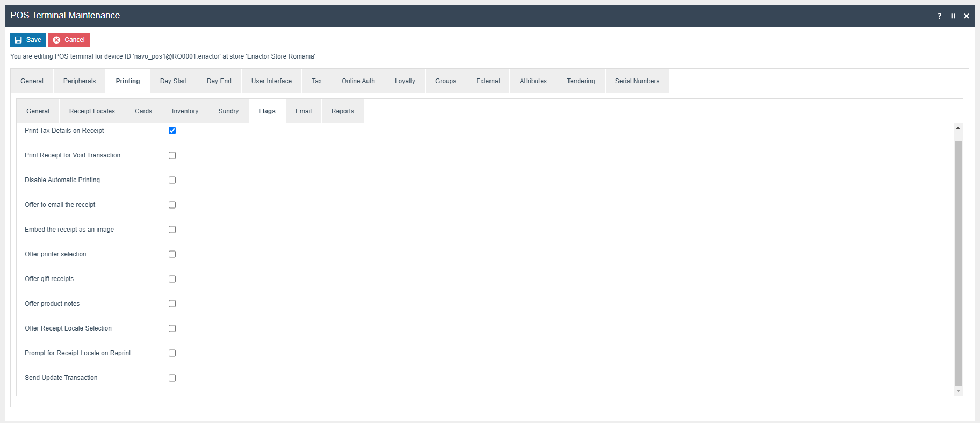
Task: Click the vertical scrollbar thumb
Action: [958, 263]
